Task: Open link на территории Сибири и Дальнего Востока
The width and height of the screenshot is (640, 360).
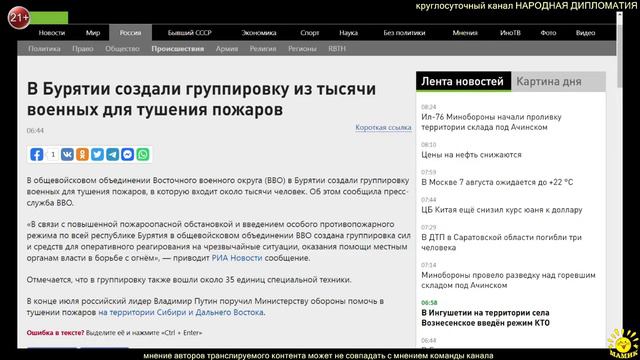Action: click(181, 312)
